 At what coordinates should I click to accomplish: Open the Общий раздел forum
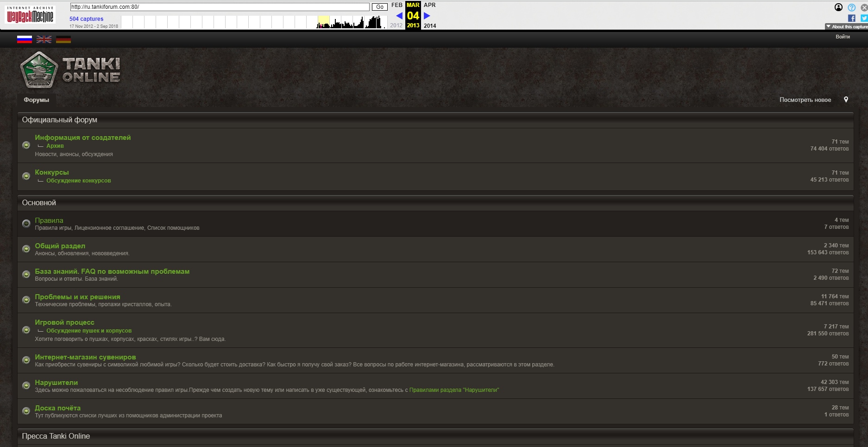coord(60,246)
